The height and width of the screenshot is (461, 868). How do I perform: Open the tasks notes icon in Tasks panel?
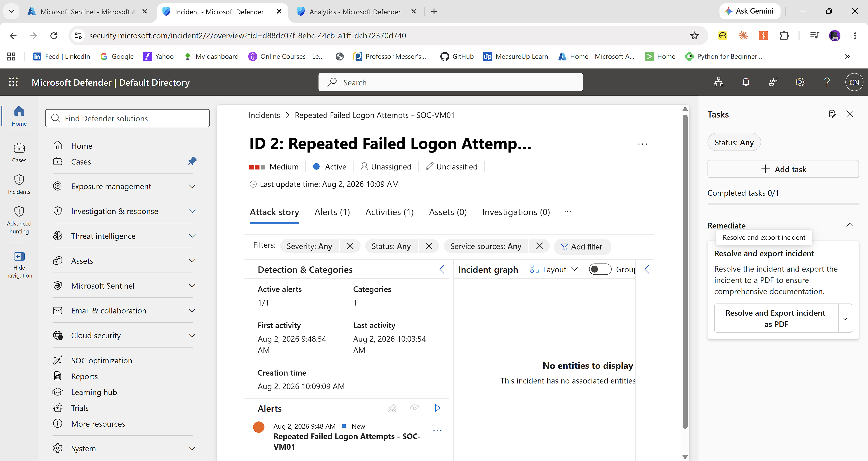[x=832, y=114]
